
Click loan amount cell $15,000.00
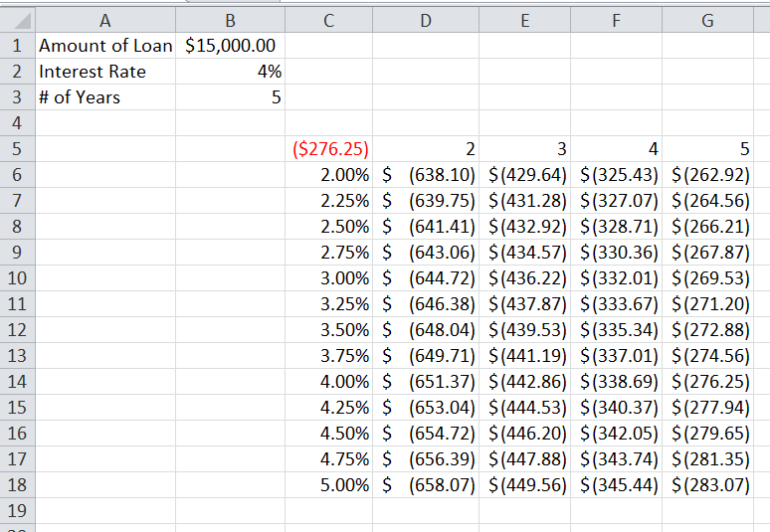[x=230, y=46]
